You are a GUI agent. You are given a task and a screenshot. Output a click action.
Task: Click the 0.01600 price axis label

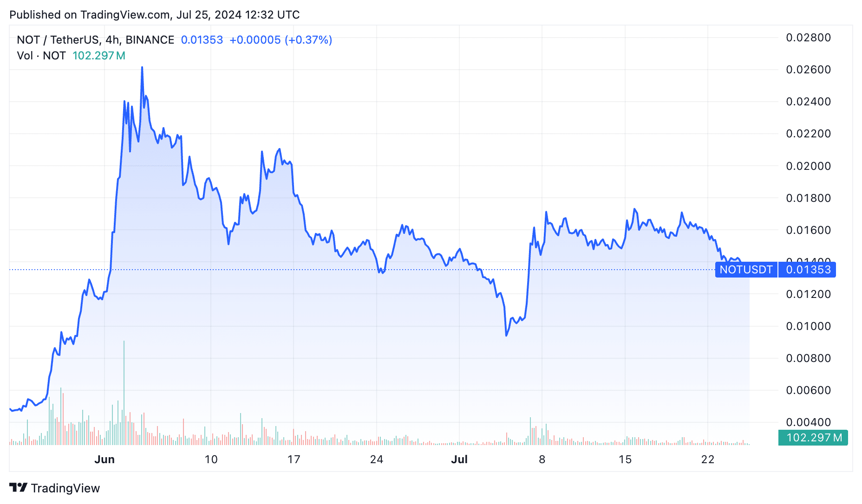(809, 230)
